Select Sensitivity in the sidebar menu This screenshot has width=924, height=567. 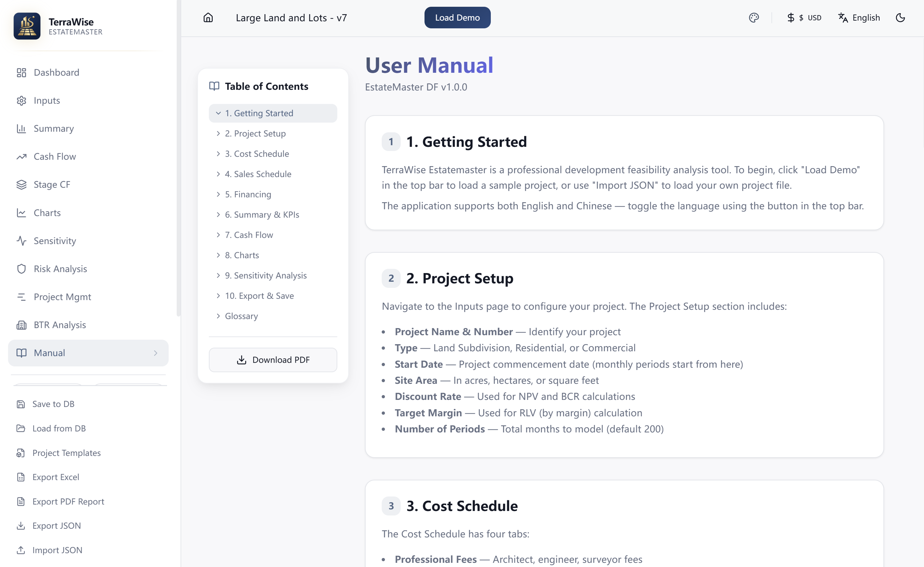[55, 241]
